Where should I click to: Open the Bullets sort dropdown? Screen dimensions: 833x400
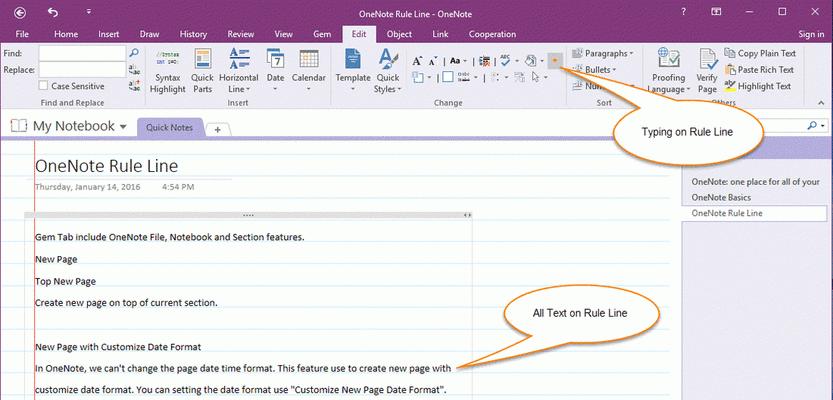594,70
